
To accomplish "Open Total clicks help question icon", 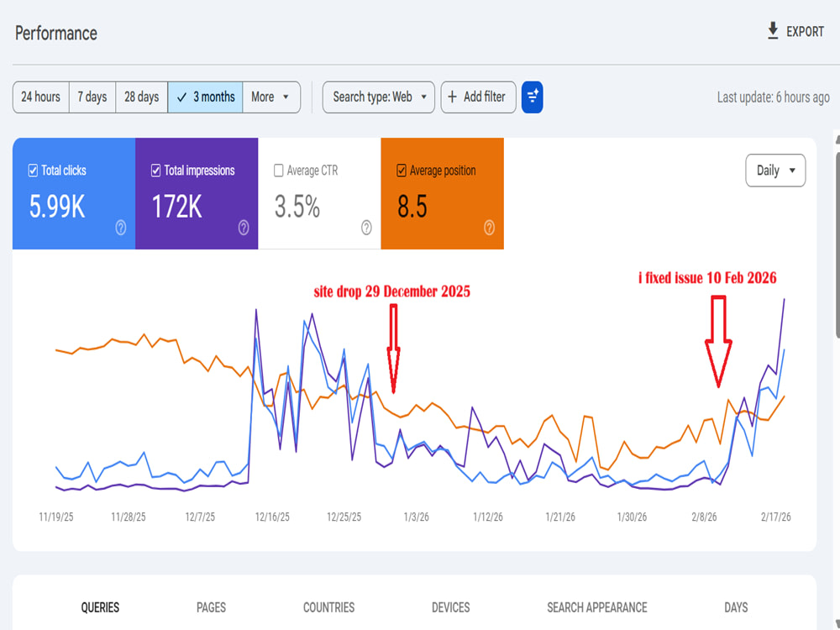I will pyautogui.click(x=120, y=228).
